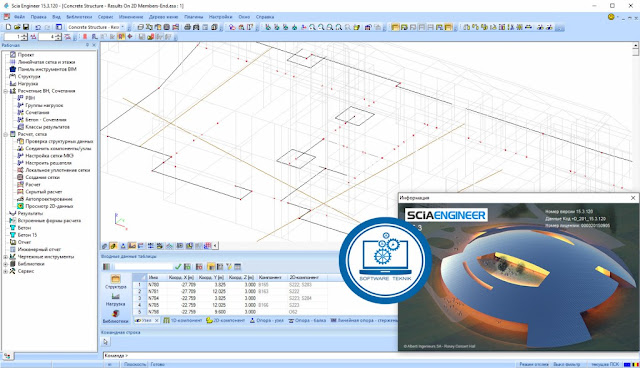Close the Узел tab with its X
Viewport: 640px width, 368px height.
click(156, 321)
